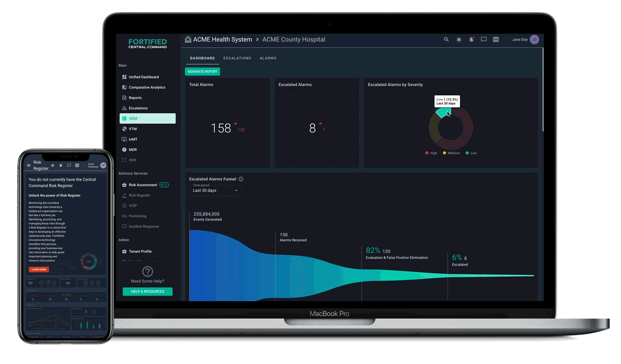Switch to the Dashboard tab
Image resolution: width=621 pixels, height=364 pixels.
tap(202, 58)
